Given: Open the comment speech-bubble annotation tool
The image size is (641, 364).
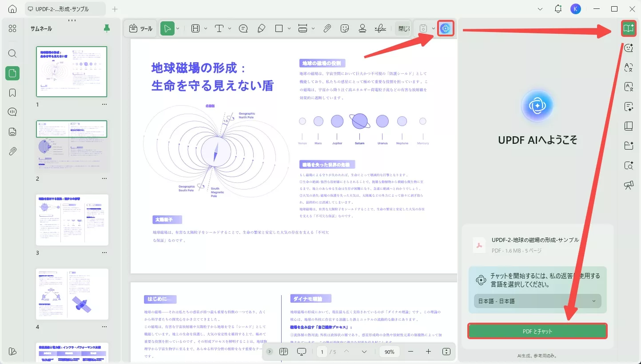Looking at the screenshot, I should pos(243,28).
